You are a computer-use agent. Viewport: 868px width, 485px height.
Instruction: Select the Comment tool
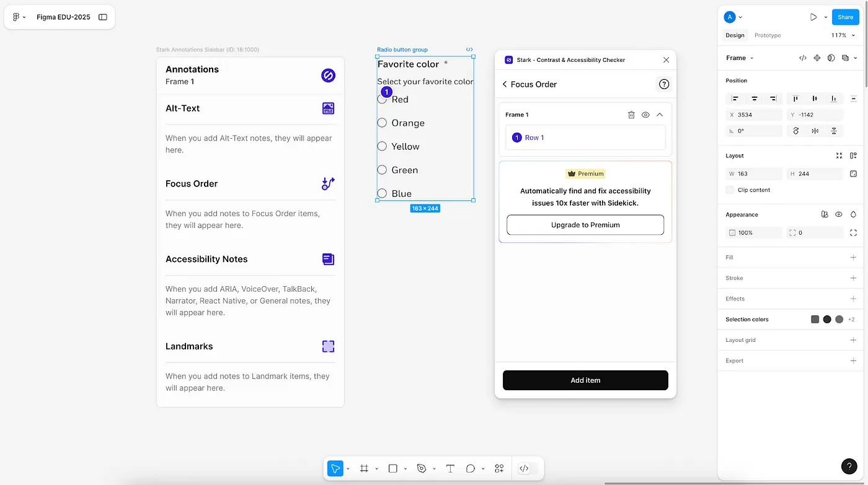(x=471, y=469)
